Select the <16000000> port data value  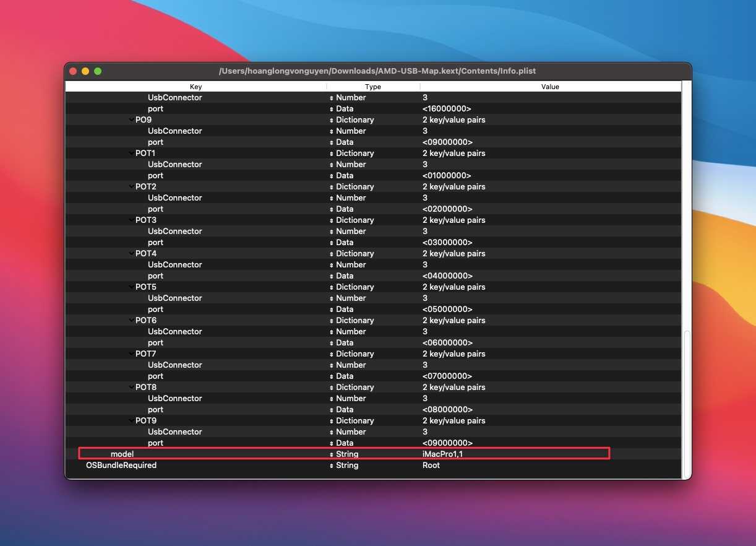coord(447,109)
